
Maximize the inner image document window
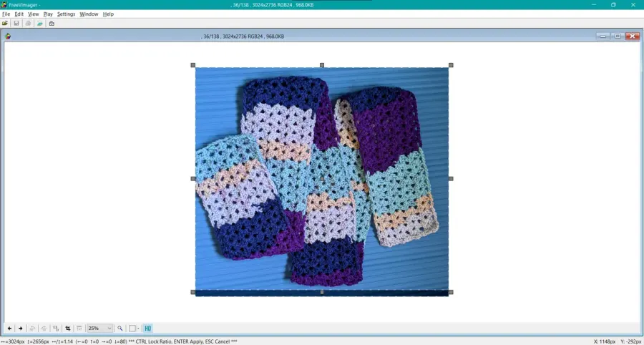point(618,36)
